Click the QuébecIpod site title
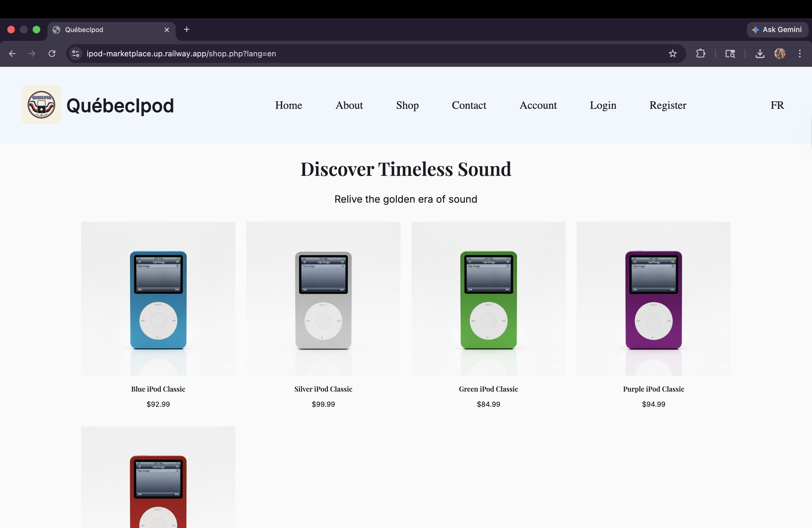This screenshot has height=528, width=812. coord(120,105)
